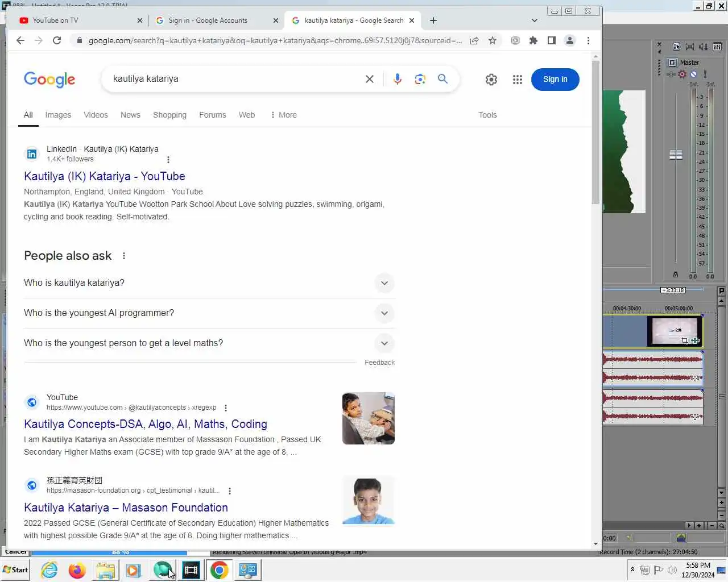Screen dimensions: 728x582
Task: Open Google Lens image search
Action: 420,79
